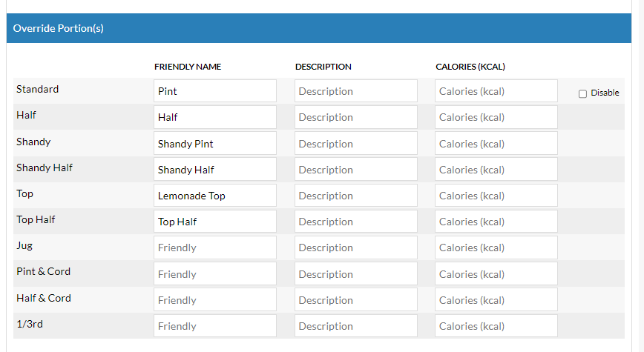Select the Pint & Cord calories input
Image resolution: width=644 pixels, height=352 pixels.
[x=496, y=274]
